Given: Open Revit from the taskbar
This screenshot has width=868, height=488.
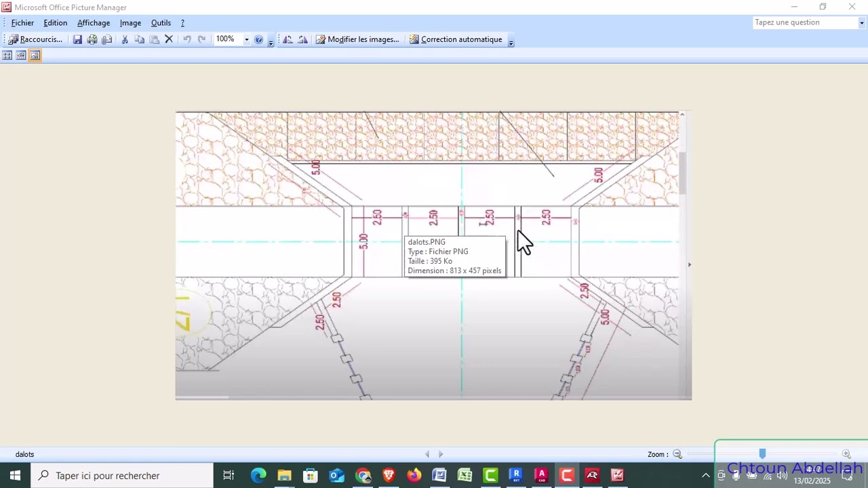Looking at the screenshot, I should pyautogui.click(x=516, y=476).
